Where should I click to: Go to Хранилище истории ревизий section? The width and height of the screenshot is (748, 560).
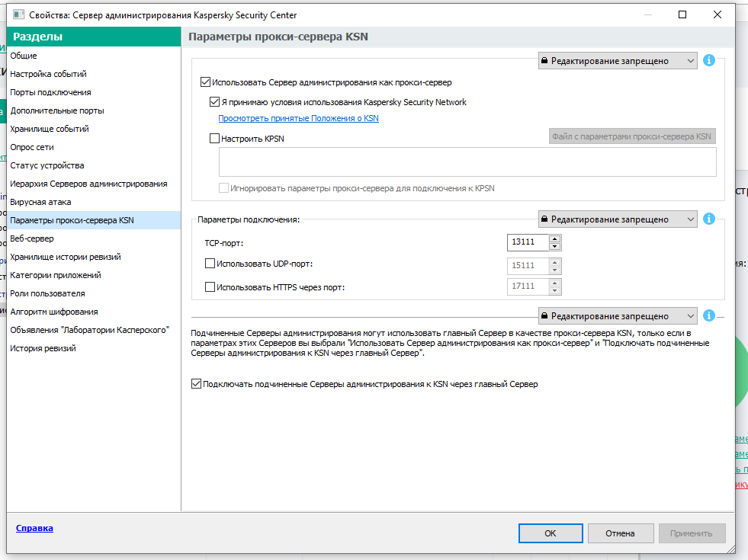(94, 257)
